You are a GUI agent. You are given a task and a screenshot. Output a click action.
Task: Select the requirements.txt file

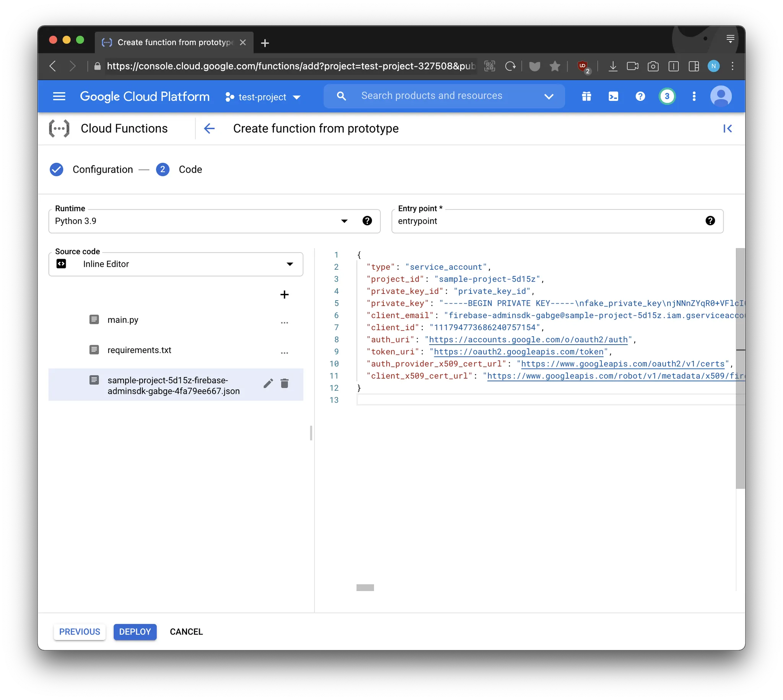coord(139,350)
